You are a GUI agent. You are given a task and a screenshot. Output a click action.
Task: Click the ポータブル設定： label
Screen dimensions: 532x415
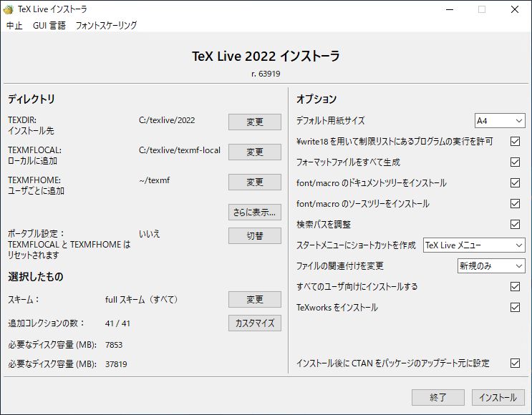pyautogui.click(x=37, y=233)
